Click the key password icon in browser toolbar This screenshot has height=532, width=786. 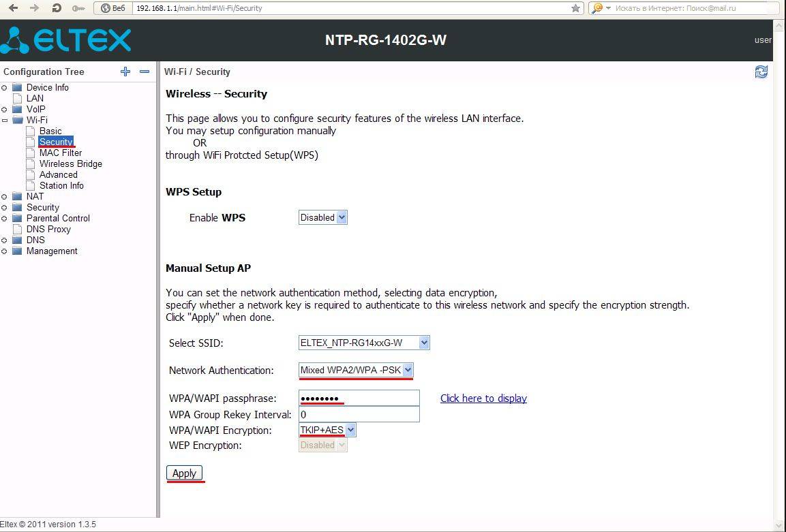click(78, 9)
